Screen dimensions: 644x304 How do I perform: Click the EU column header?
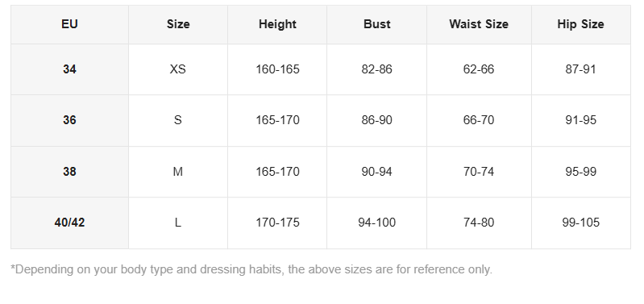click(x=69, y=24)
